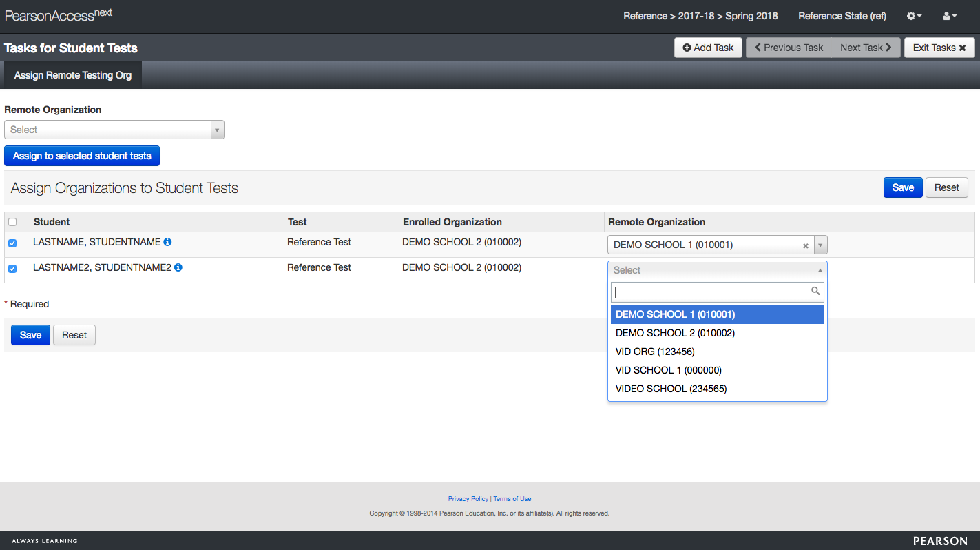Clear DEMO SCHOOL 1 selection with x icon
Screen dimensions: 980x550
806,245
